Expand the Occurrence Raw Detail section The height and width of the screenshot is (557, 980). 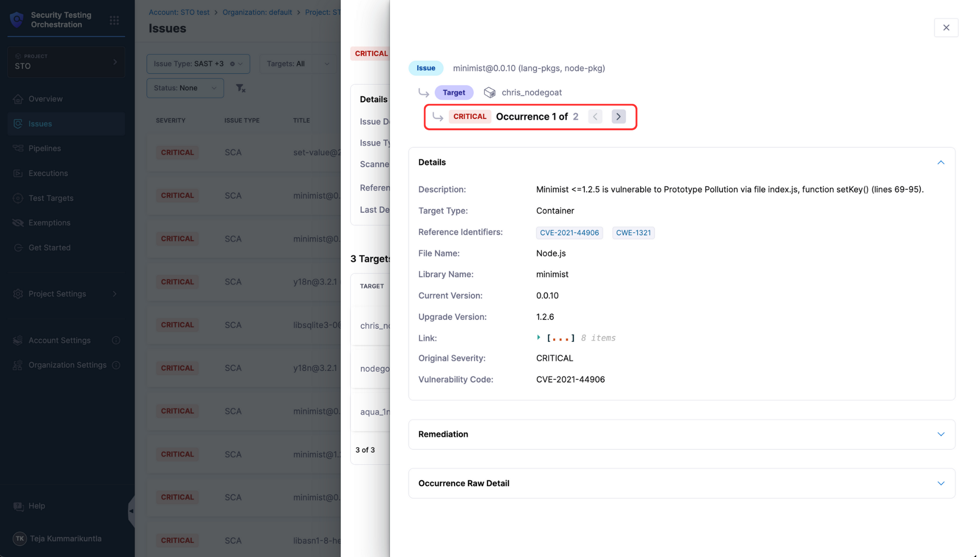[x=940, y=483]
